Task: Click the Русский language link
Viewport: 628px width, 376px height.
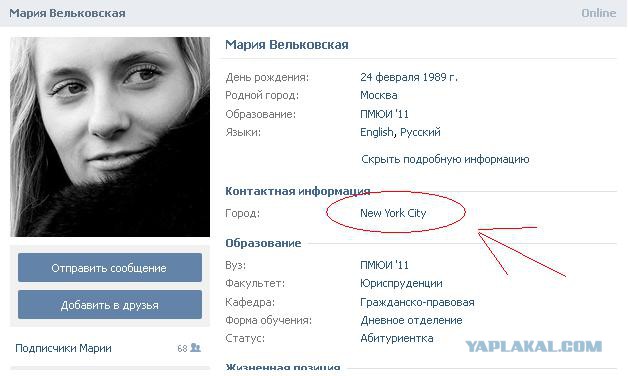Action: (x=420, y=132)
